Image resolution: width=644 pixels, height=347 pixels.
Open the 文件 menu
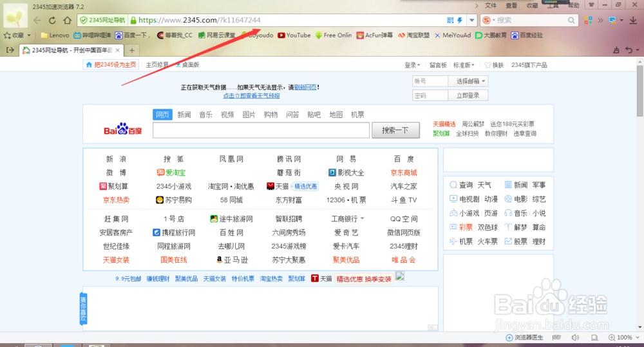490,5
